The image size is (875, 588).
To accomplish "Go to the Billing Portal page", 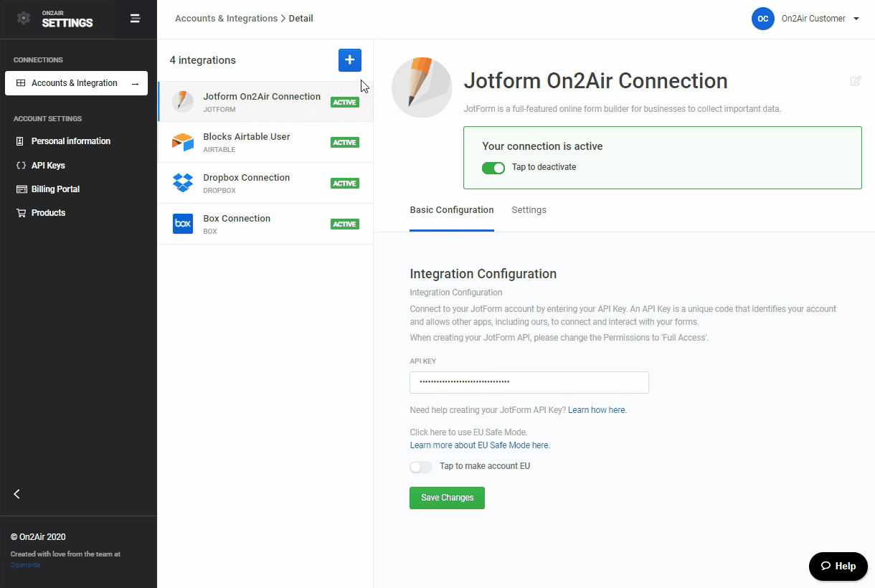I will pyautogui.click(x=55, y=189).
